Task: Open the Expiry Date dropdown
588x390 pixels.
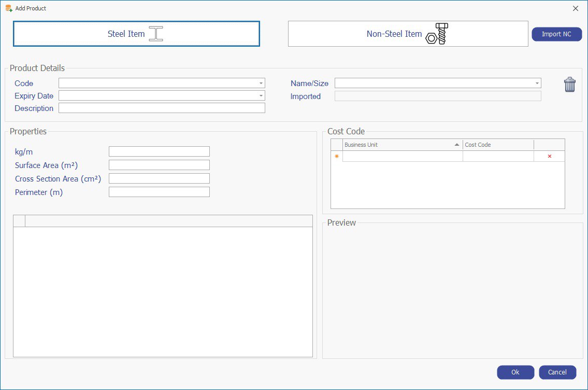Action: [x=261, y=95]
